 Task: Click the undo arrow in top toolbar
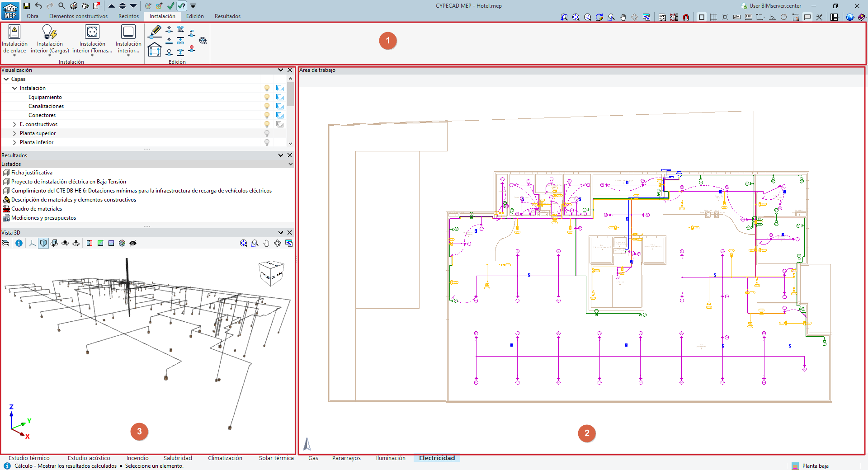38,6
